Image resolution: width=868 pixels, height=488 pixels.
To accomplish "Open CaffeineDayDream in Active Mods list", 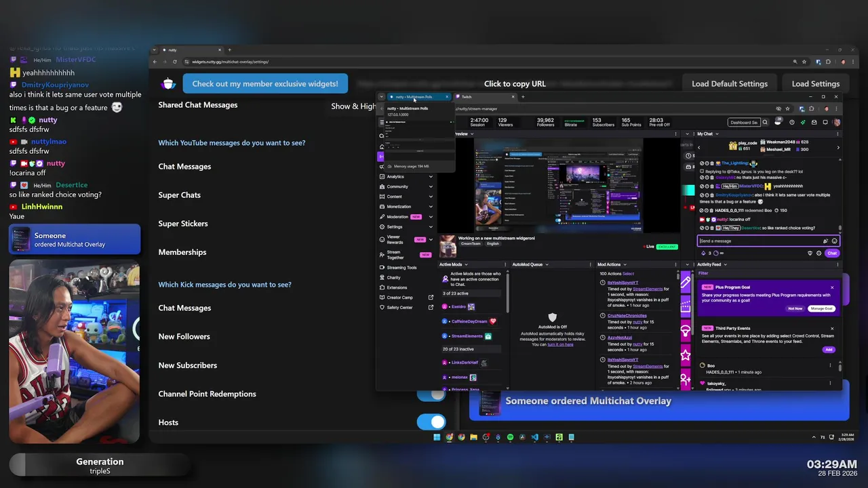I will (x=469, y=321).
